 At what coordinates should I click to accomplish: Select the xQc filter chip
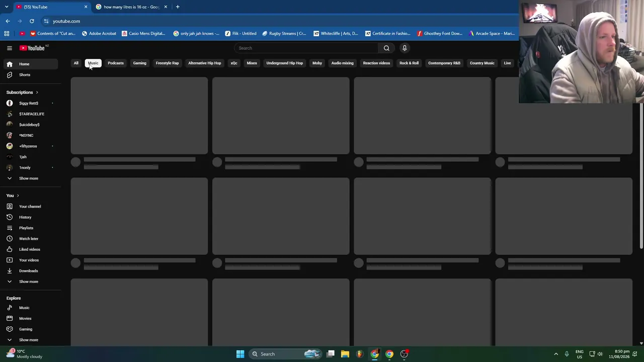click(234, 63)
